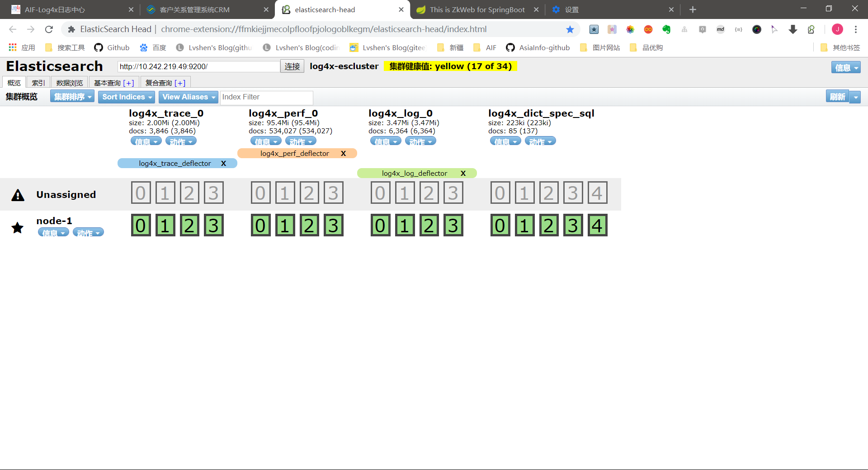Open the top-right 信息 dropdown

846,67
